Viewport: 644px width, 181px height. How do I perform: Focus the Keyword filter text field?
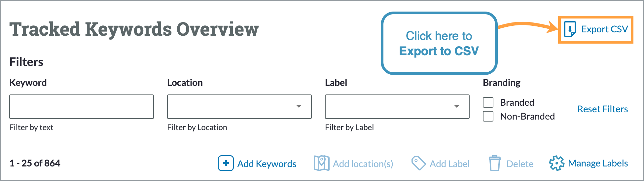82,107
